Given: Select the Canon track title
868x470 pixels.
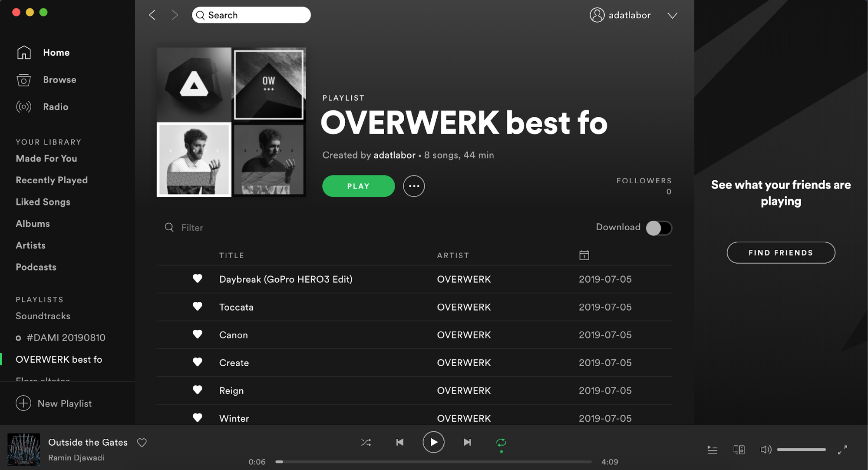Looking at the screenshot, I should (234, 335).
